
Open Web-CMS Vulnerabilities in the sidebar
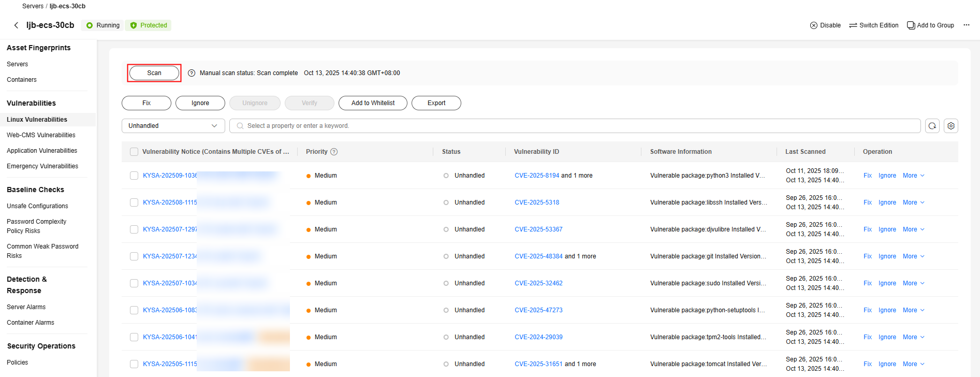pos(41,135)
